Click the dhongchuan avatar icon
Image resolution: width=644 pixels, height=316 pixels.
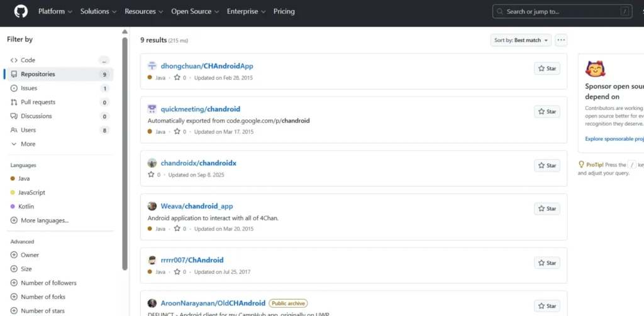[152, 66]
